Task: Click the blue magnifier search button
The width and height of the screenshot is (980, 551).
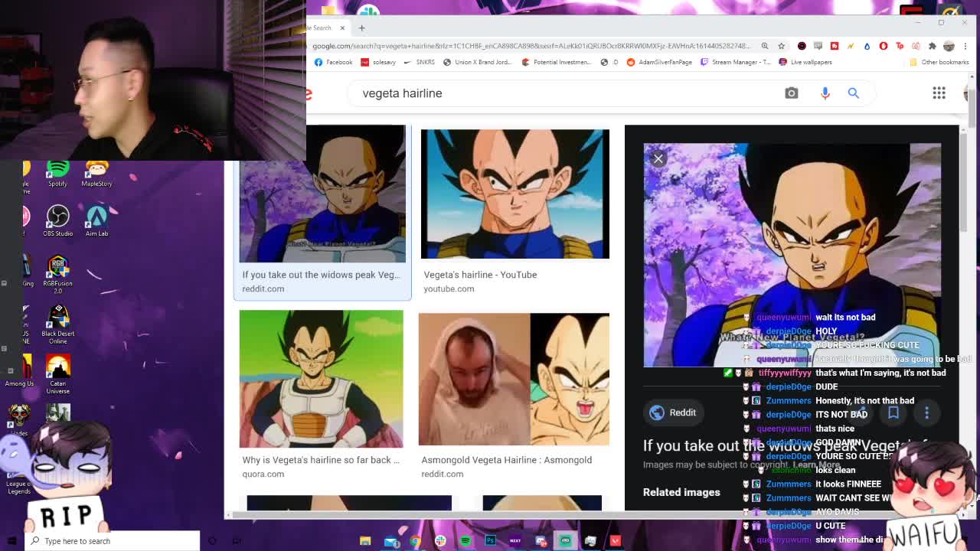Action: point(853,93)
